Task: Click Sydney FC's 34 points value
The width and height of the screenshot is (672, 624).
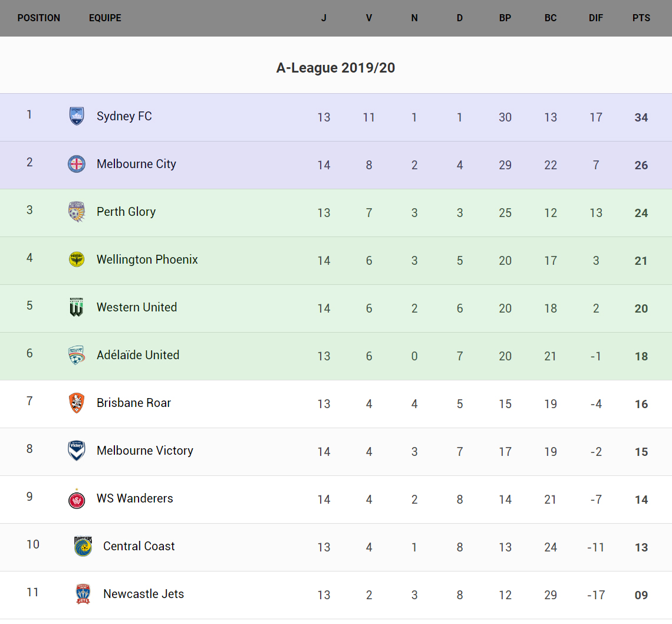Action: click(x=641, y=117)
